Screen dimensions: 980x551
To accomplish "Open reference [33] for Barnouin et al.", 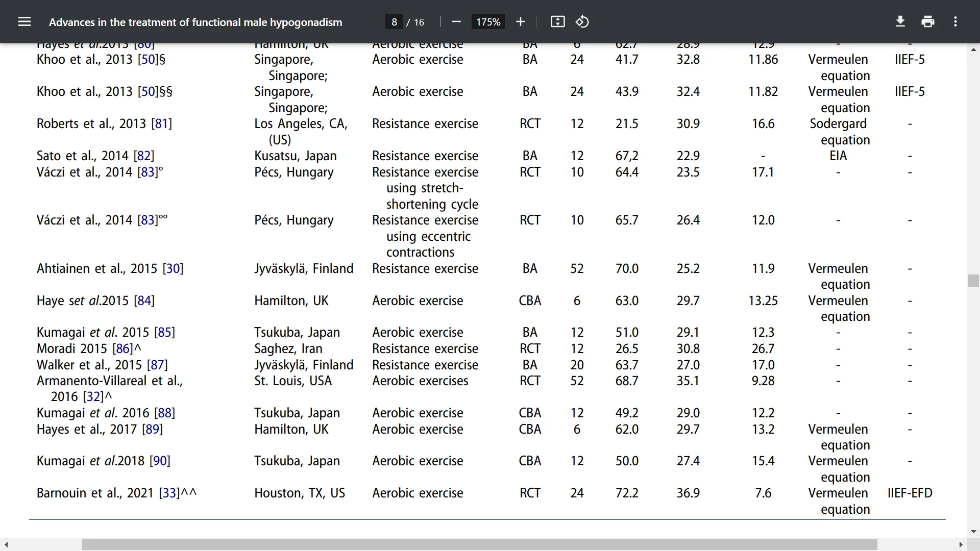I will 169,493.
